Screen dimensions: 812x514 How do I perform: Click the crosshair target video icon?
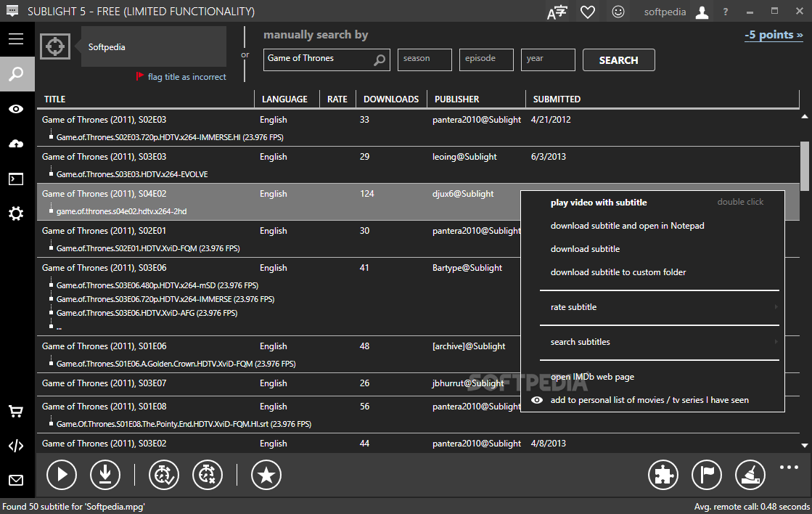pyautogui.click(x=55, y=46)
